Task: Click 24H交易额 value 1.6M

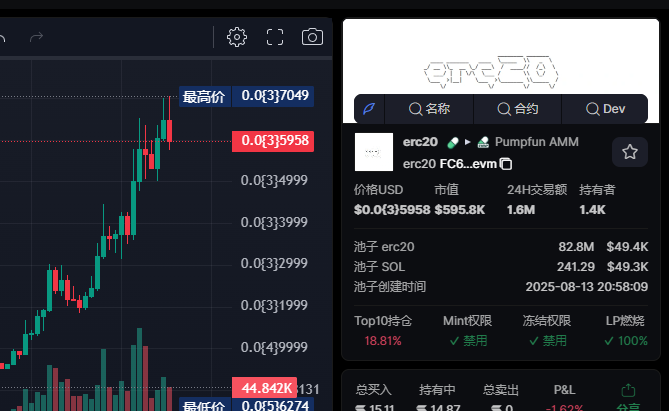Action: (521, 210)
